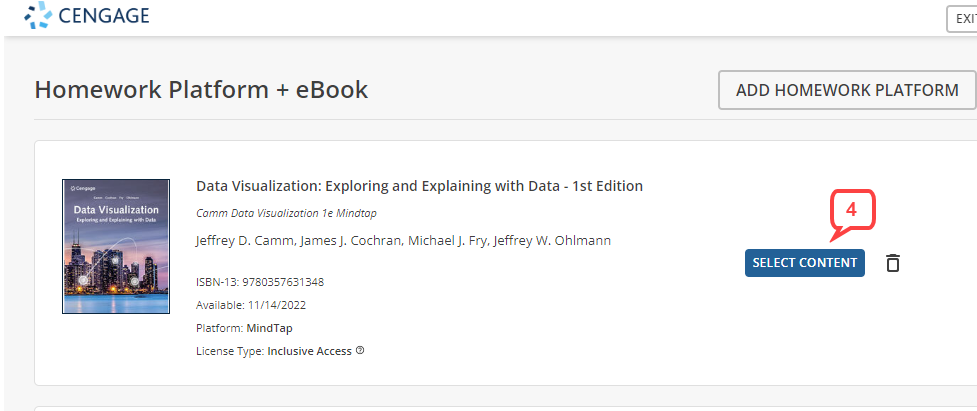Click ADD HOMEWORK PLATFORM button
977x411 pixels.
pos(847,90)
